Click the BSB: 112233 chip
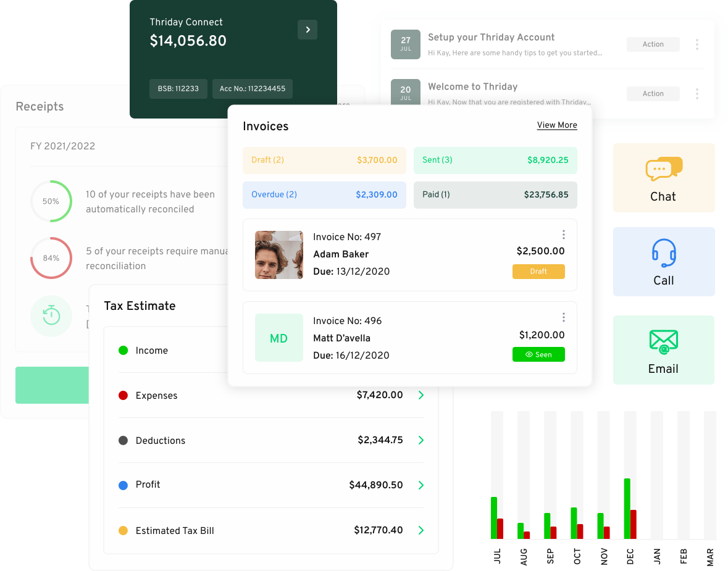 pyautogui.click(x=178, y=89)
